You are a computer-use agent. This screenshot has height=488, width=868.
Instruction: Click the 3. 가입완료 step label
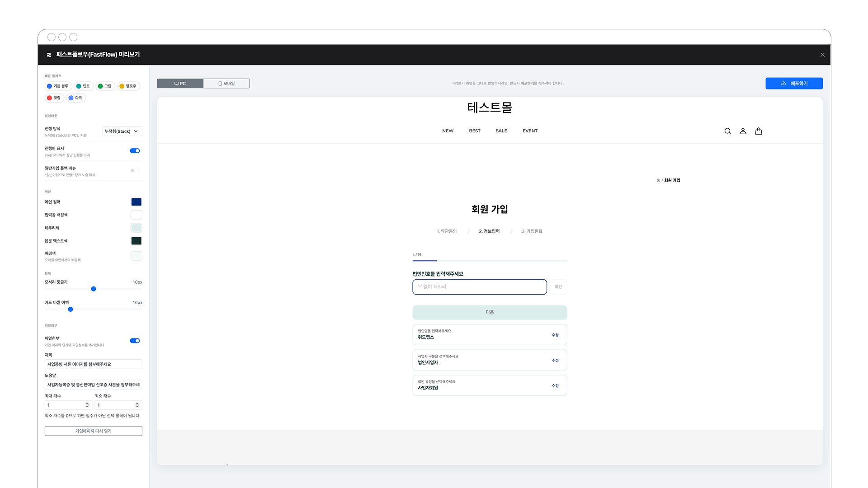click(532, 231)
